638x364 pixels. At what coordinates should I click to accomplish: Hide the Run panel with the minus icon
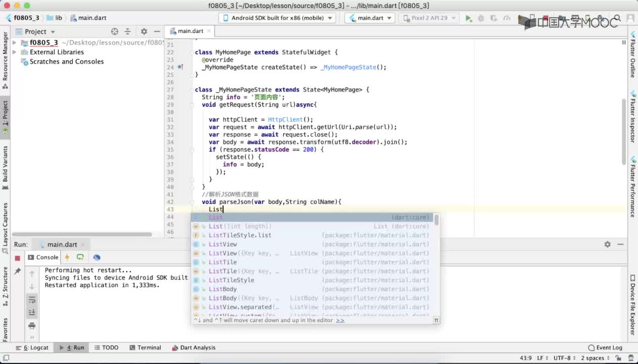click(x=621, y=244)
